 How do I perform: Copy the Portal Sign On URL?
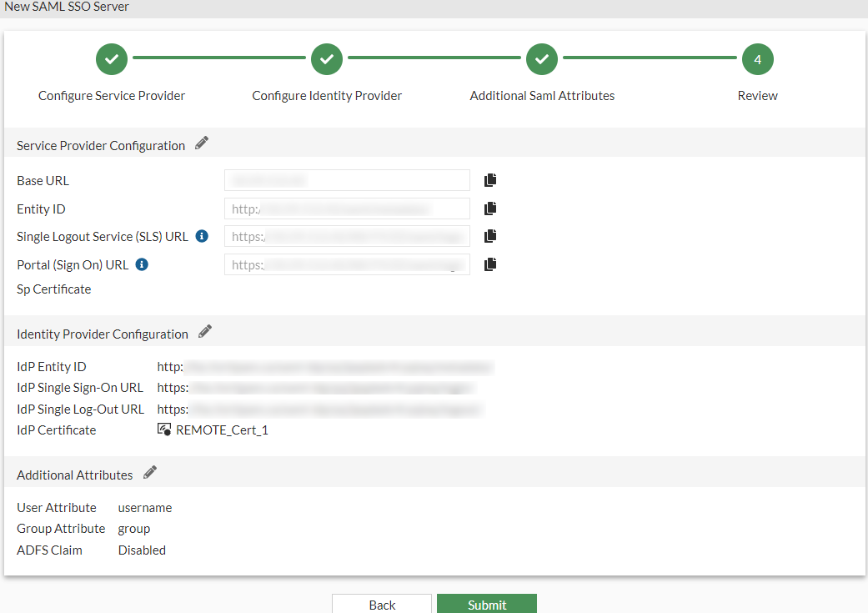pyautogui.click(x=490, y=264)
